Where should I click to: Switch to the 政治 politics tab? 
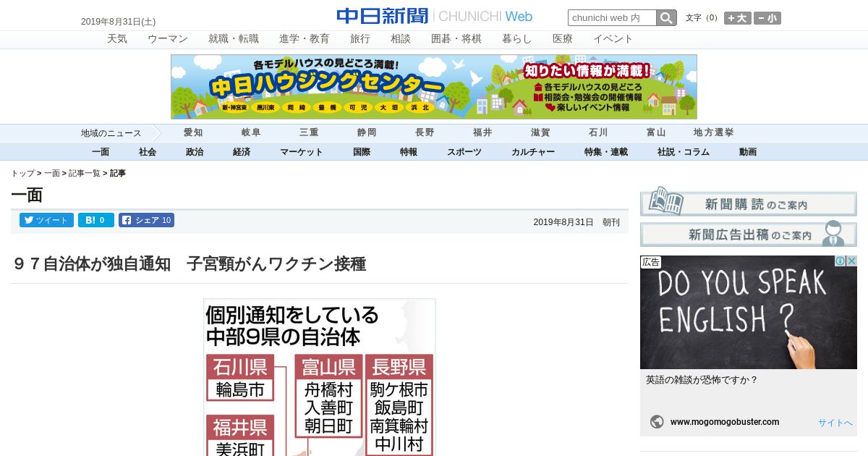coord(195,152)
